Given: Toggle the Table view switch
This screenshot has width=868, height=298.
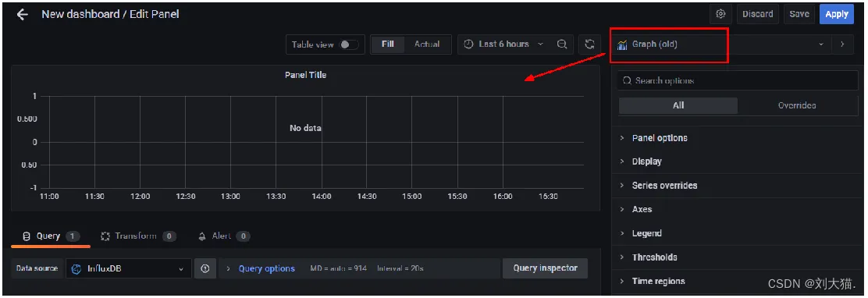Looking at the screenshot, I should click(x=349, y=44).
